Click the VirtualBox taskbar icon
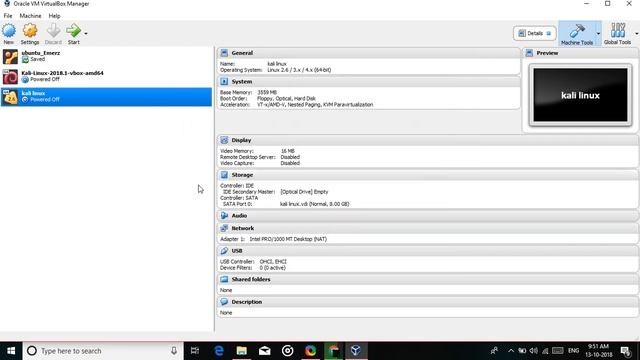 tap(356, 351)
